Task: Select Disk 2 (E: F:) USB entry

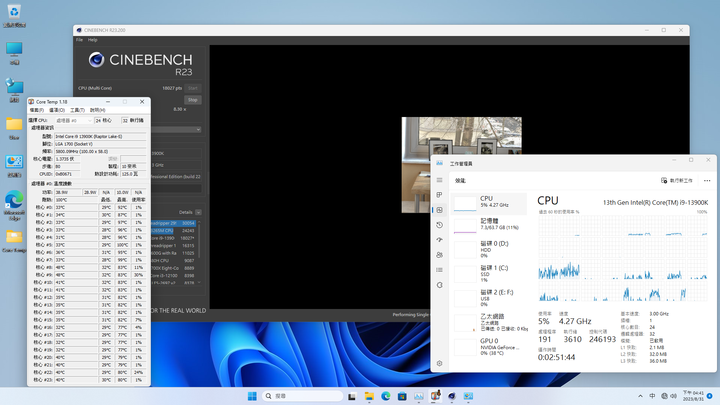Action: (489, 298)
